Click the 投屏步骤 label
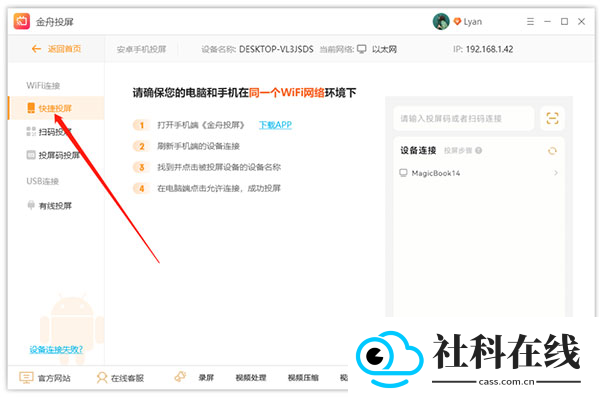 [x=458, y=150]
